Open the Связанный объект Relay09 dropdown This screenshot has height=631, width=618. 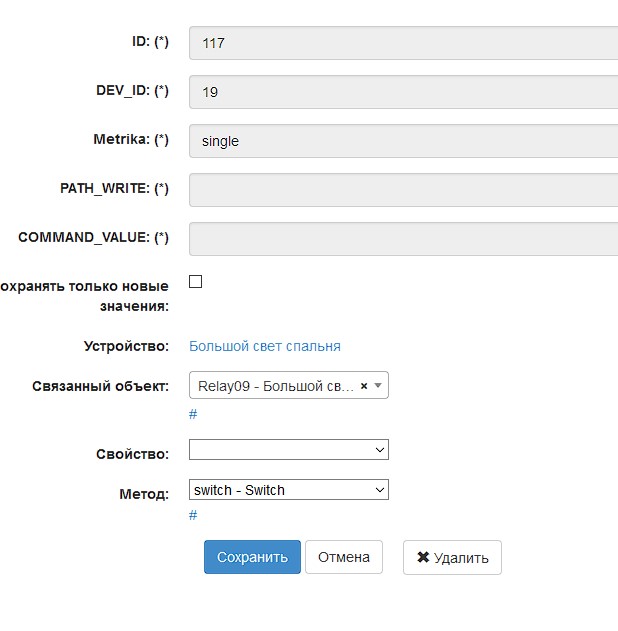click(280, 386)
